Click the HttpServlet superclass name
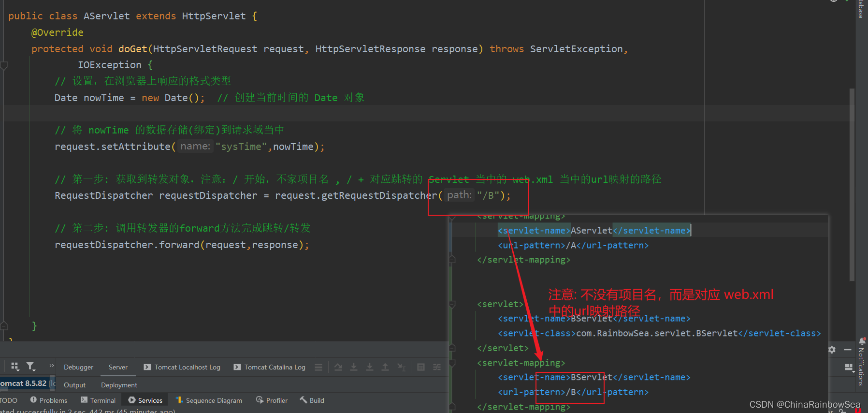 [x=214, y=16]
